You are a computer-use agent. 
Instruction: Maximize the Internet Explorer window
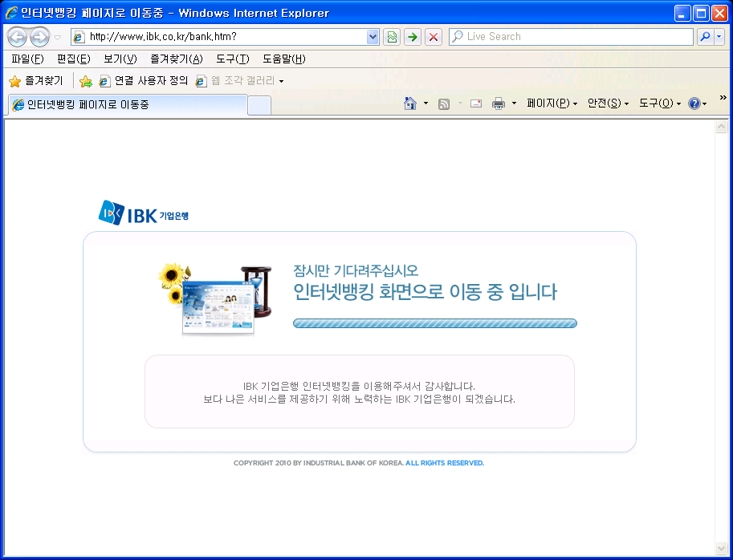pos(701,14)
